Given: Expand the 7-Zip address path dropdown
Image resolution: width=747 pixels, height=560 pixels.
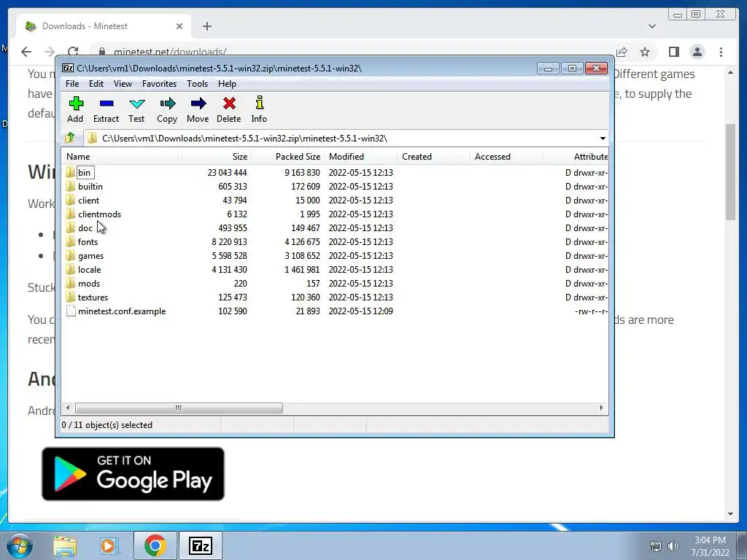Looking at the screenshot, I should 603,138.
